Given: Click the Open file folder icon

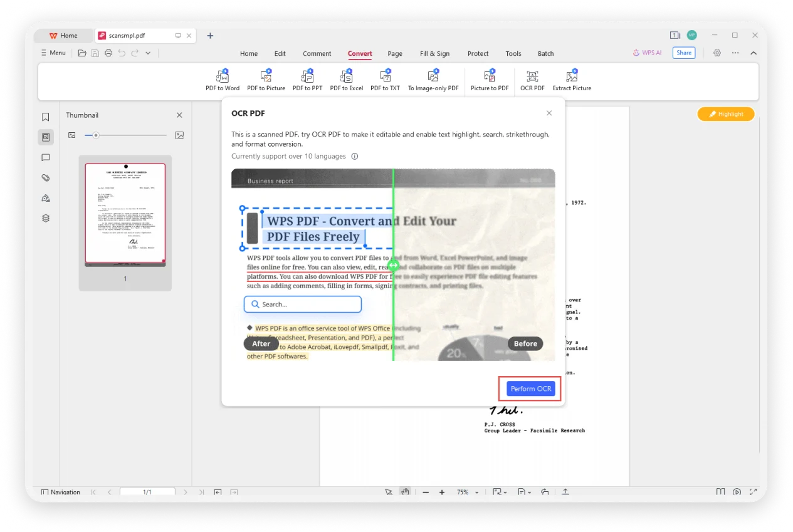Looking at the screenshot, I should [x=82, y=53].
